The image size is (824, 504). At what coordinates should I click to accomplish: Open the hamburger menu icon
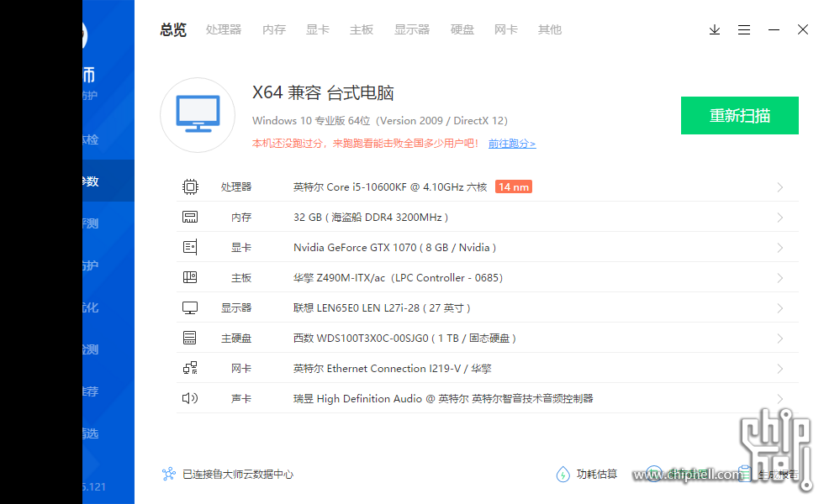click(743, 30)
